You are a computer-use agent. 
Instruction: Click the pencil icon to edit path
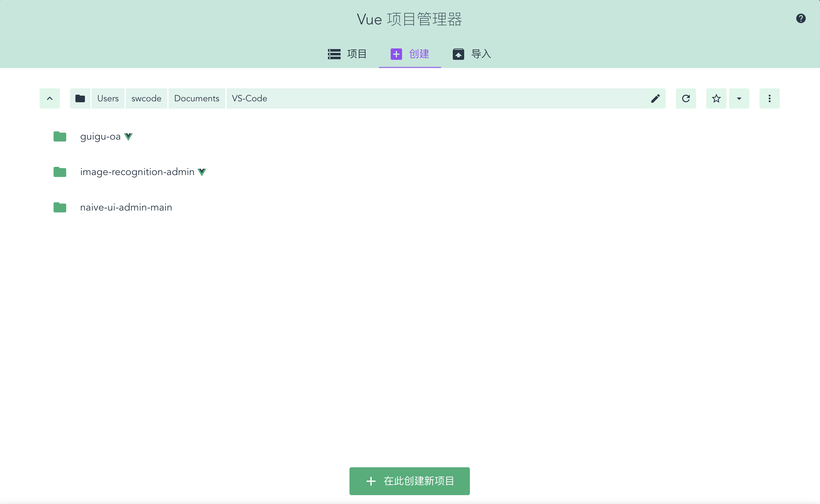[655, 98]
